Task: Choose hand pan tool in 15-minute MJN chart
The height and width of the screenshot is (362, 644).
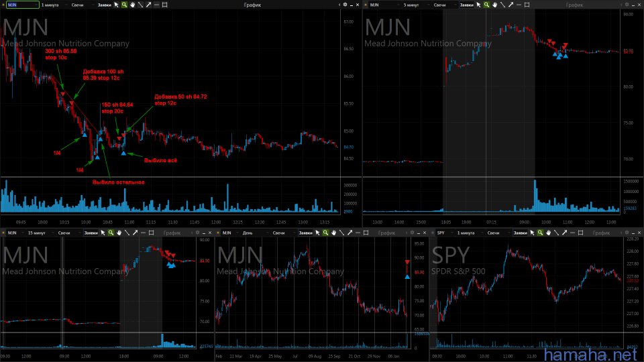Action: coord(119,233)
